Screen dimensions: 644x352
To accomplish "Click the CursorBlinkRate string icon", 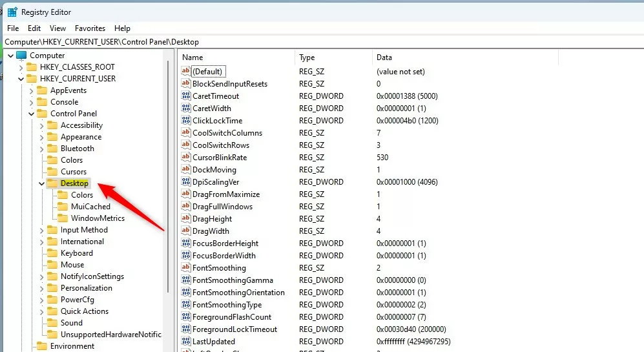I will coord(186,157).
